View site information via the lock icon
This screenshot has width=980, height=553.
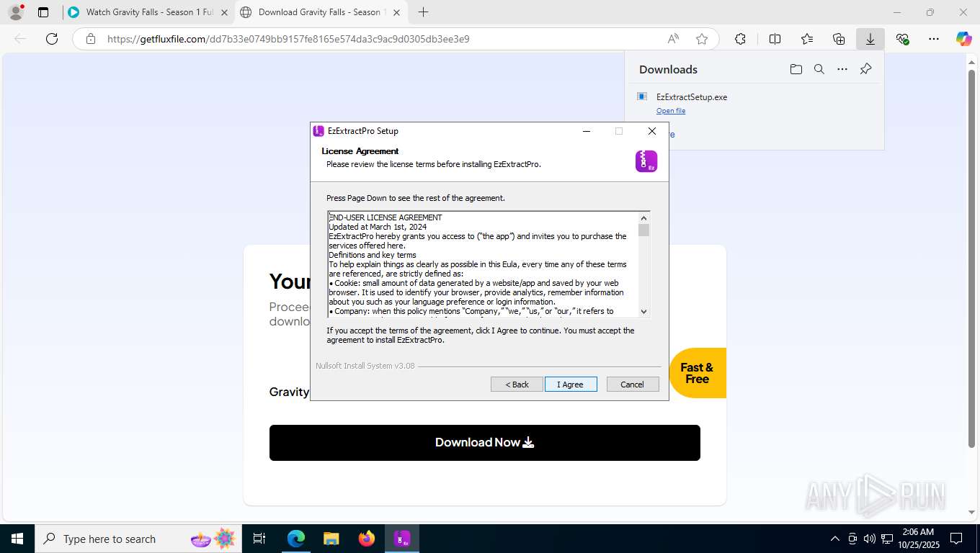click(91, 39)
